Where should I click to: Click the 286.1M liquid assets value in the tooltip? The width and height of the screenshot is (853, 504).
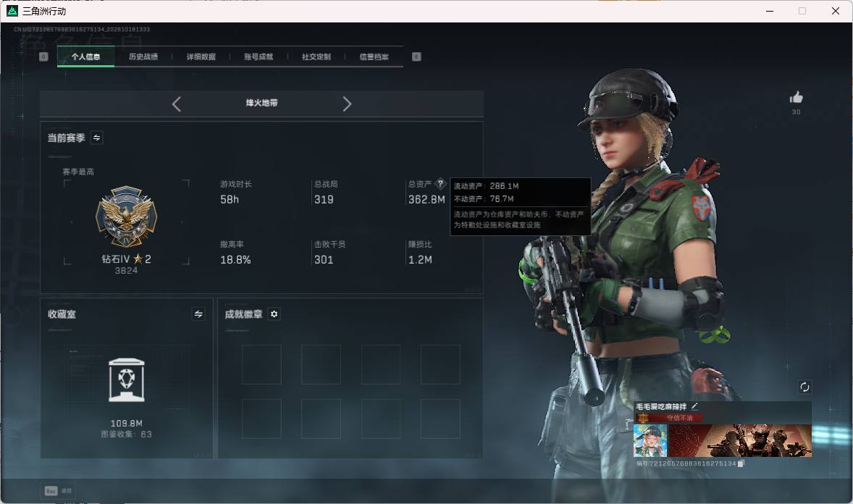[504, 186]
